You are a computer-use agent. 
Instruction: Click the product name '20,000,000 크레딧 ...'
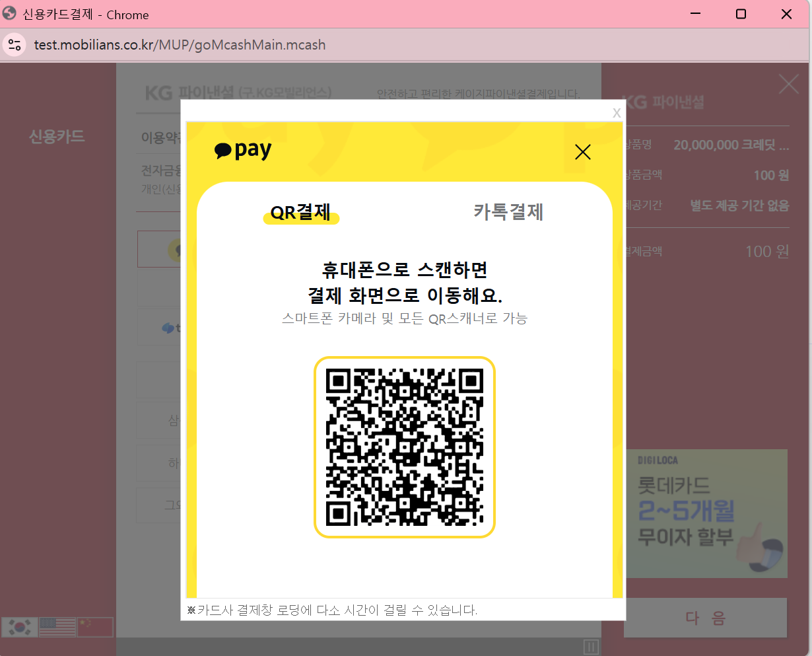731,145
